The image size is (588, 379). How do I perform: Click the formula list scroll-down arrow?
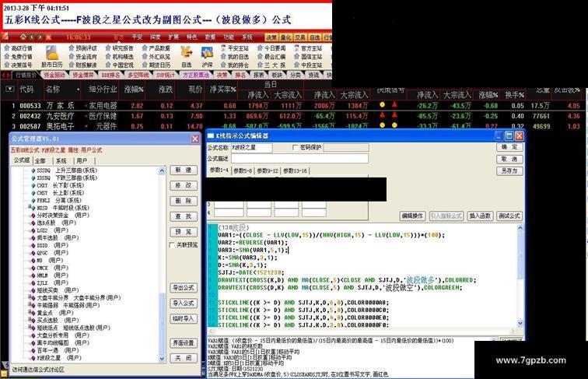point(162,359)
